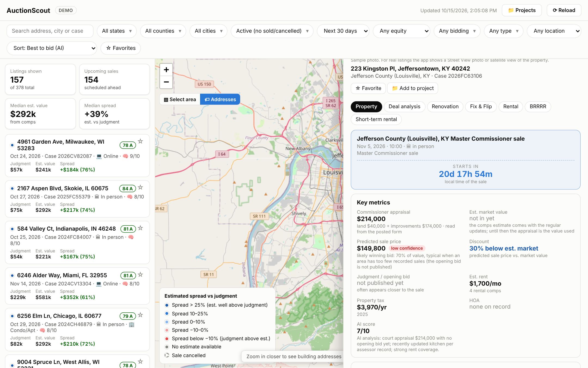Click the 78 A score badge on Garden Ave
Image resolution: width=588 pixels, height=368 pixels.
point(128,145)
